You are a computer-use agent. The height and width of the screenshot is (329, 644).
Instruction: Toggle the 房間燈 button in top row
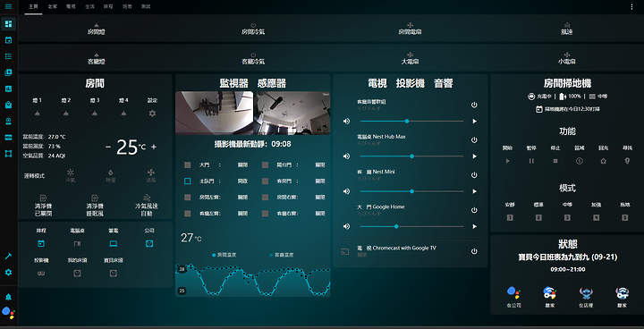click(96, 29)
